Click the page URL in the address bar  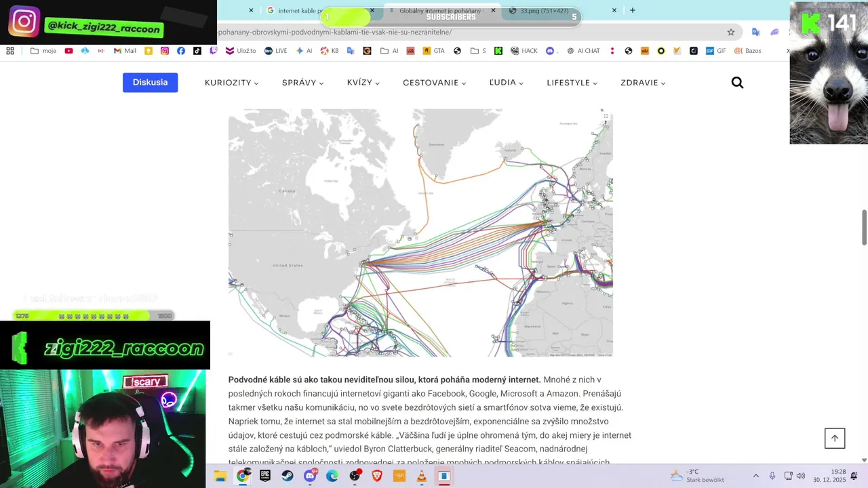tap(334, 32)
